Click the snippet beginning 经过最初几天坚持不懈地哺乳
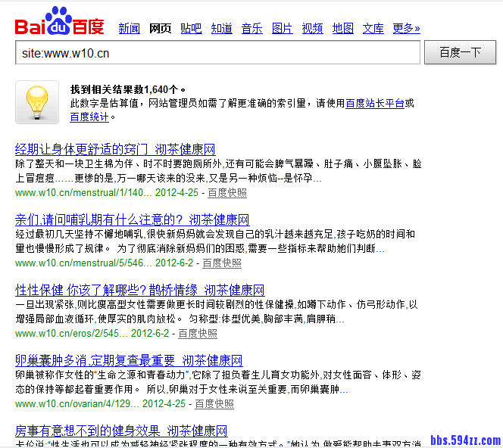503x448 pixels. coord(215,241)
